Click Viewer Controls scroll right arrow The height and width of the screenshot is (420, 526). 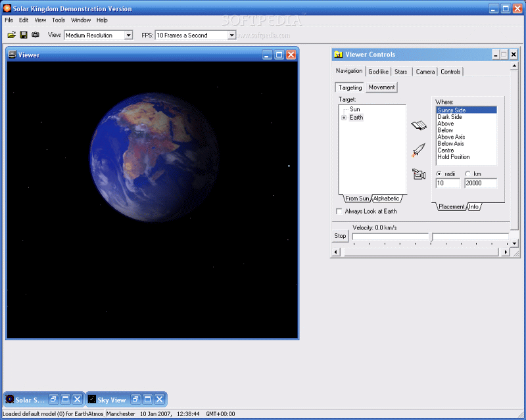(506, 252)
